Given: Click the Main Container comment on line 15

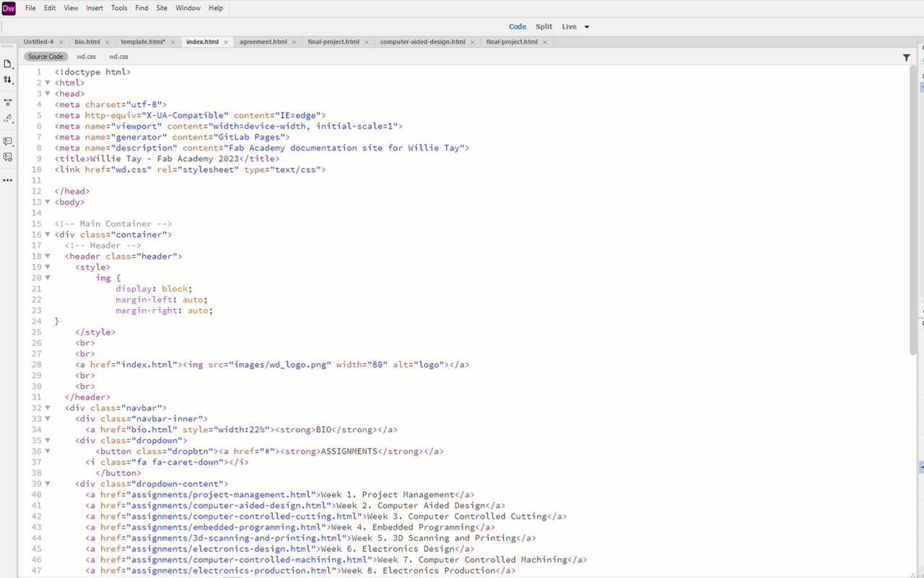Looking at the screenshot, I should [113, 224].
